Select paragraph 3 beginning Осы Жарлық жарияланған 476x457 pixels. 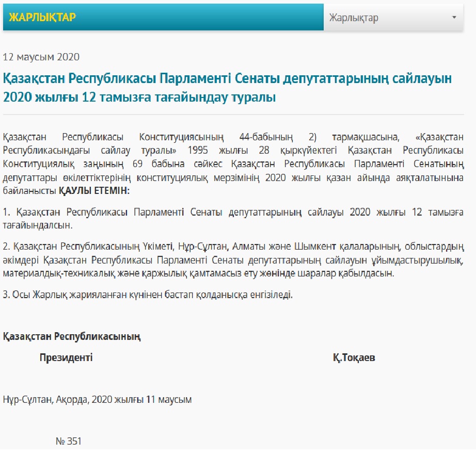click(x=148, y=295)
